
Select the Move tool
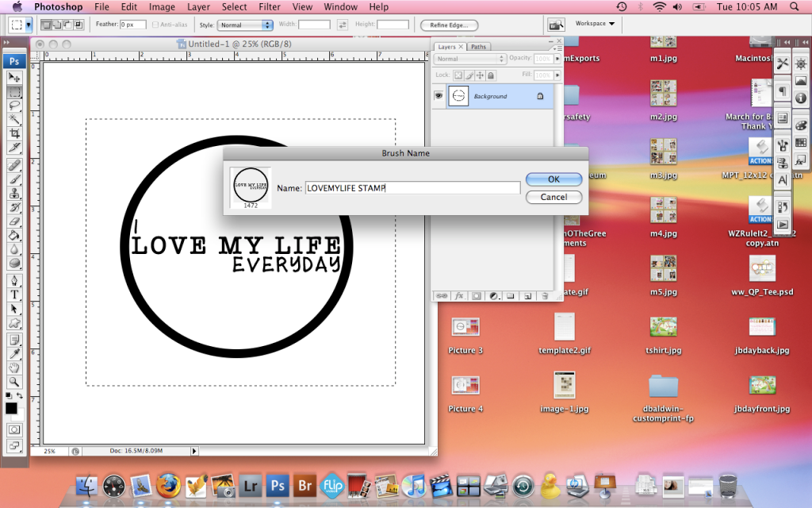[x=14, y=77]
